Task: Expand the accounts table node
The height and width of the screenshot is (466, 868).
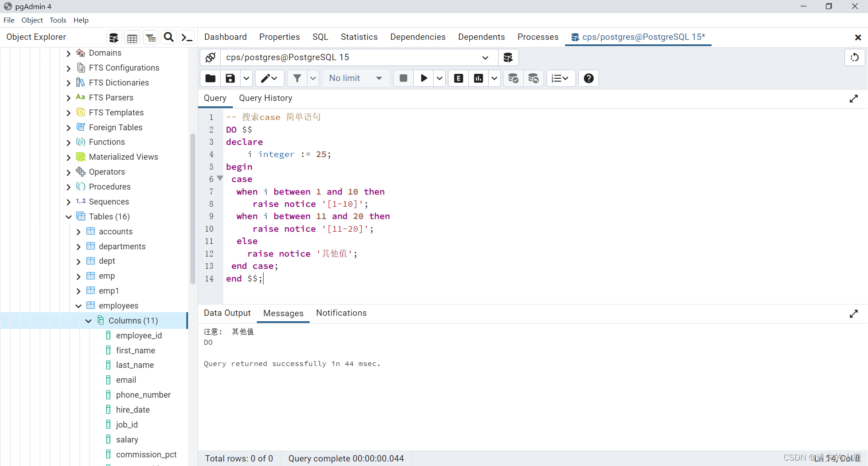Action: point(79,232)
